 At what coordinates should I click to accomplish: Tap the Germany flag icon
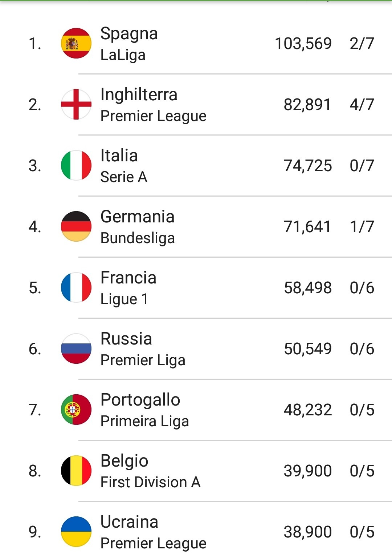click(76, 226)
